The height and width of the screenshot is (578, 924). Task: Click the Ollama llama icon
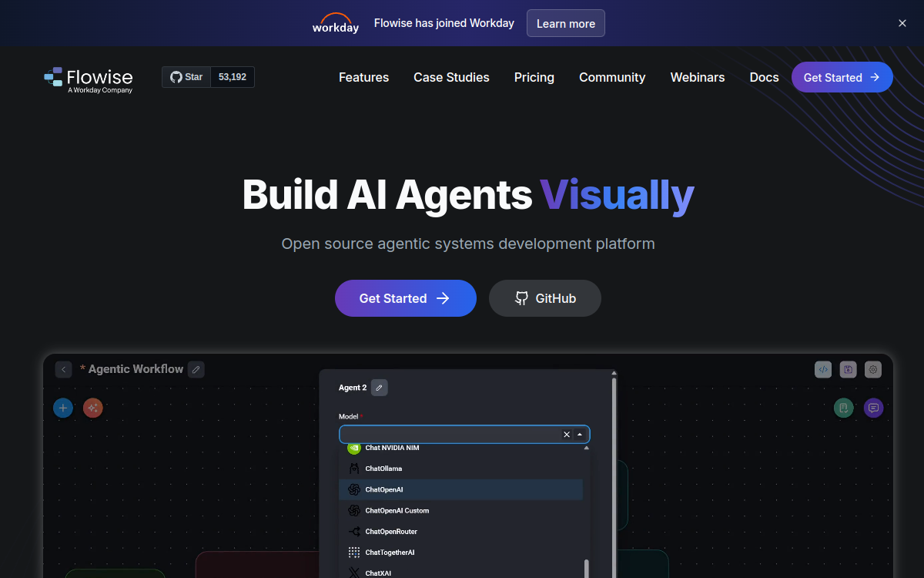click(x=354, y=469)
